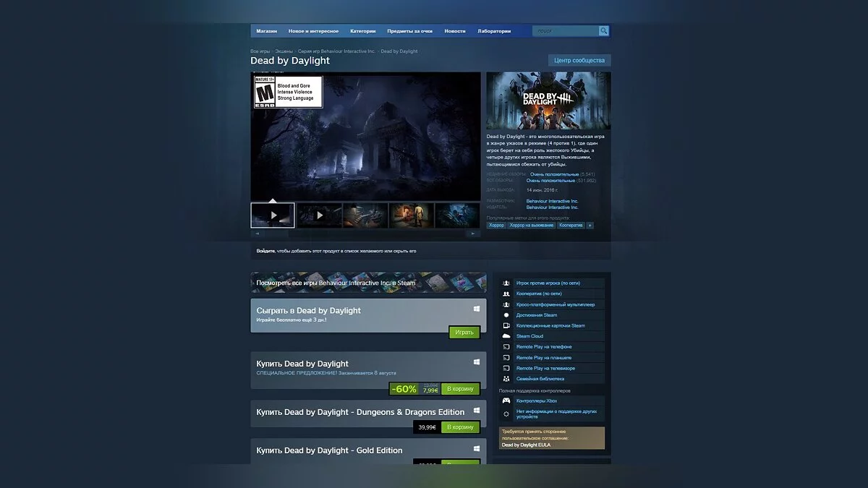868x488 pixels.
Task: Select the Хоррор на выживание tag
Action: pos(532,226)
